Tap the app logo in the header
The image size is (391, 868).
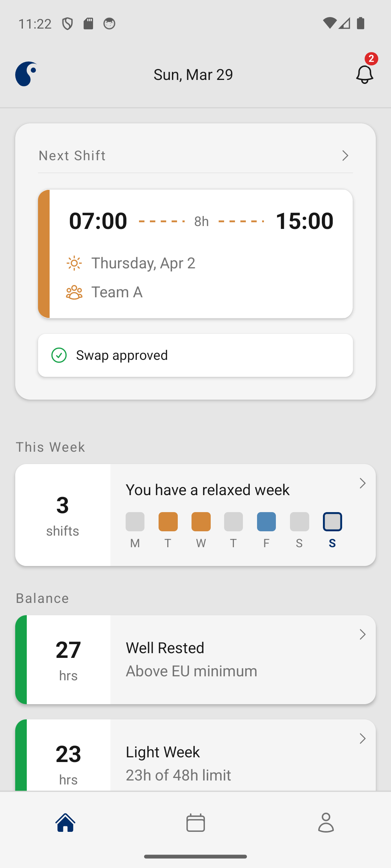26,74
